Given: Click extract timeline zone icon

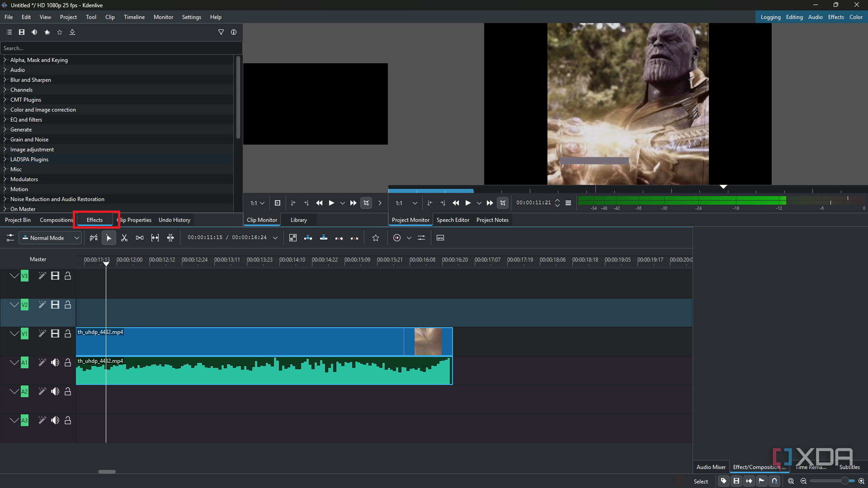Looking at the screenshot, I should [339, 238].
